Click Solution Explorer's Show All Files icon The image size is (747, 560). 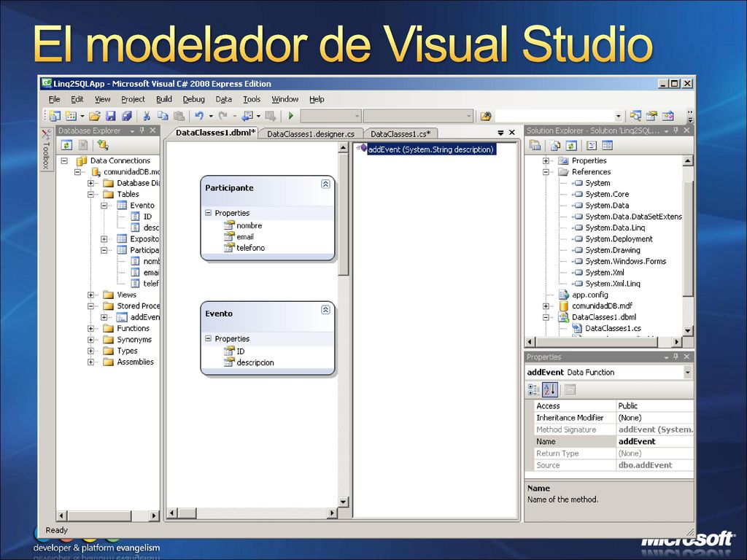pos(555,145)
